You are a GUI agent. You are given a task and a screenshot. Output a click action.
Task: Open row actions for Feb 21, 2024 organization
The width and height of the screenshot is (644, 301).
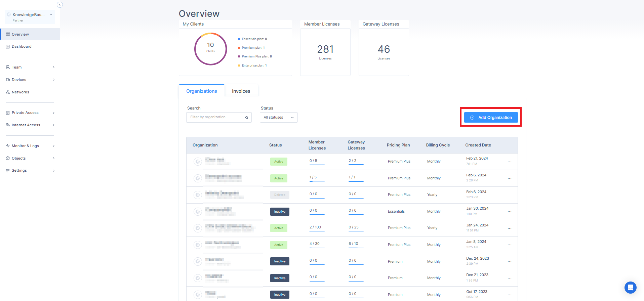(x=510, y=162)
